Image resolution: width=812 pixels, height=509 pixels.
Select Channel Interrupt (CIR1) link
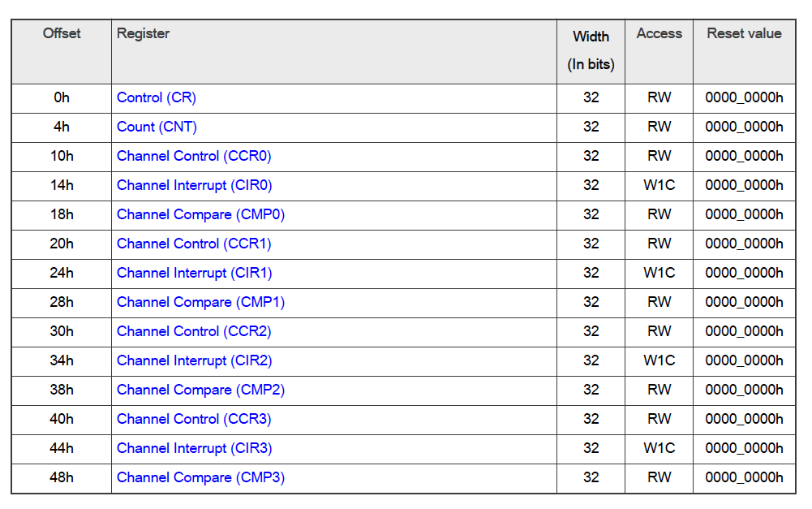coord(194,273)
